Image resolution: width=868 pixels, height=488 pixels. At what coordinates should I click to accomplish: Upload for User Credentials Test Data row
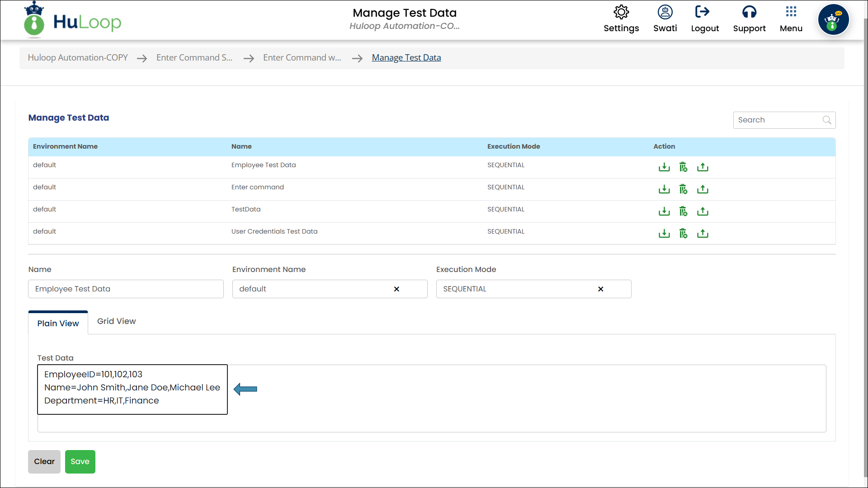[703, 234]
